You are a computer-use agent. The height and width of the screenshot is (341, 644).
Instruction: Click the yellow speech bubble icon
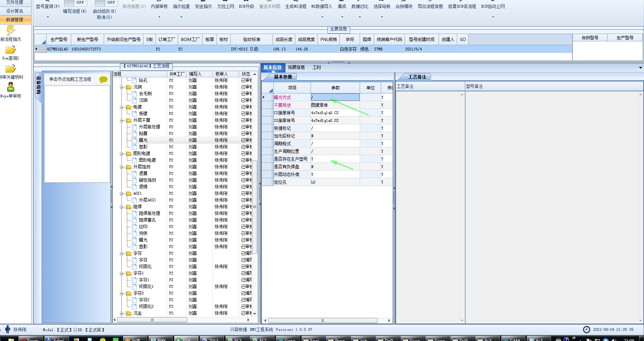103,79
